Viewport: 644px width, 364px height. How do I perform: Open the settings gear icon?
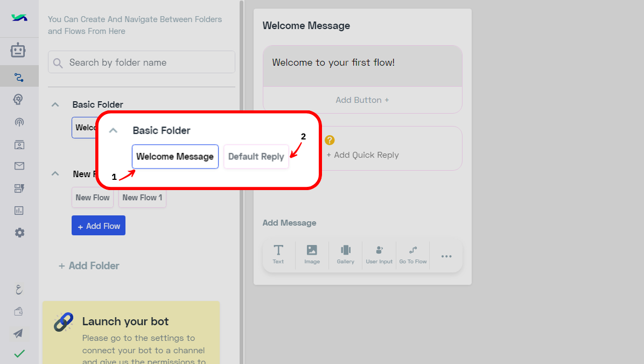(x=19, y=233)
